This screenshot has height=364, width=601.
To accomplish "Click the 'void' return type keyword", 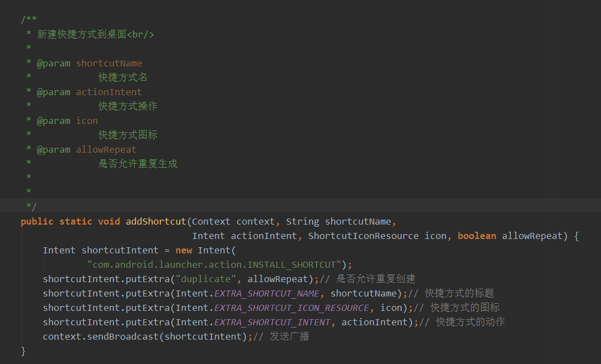I will pos(109,221).
